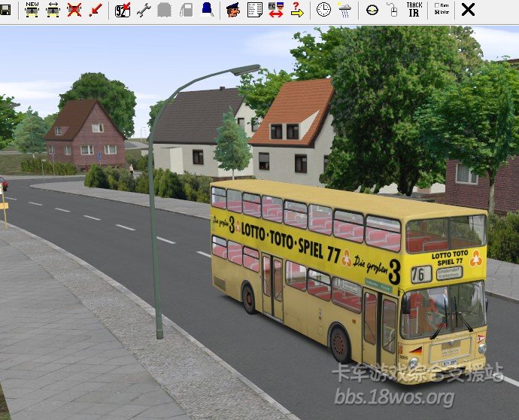Toggle PC driver control with red double-arrow icon
This screenshot has width=519, height=420.
(x=276, y=10)
